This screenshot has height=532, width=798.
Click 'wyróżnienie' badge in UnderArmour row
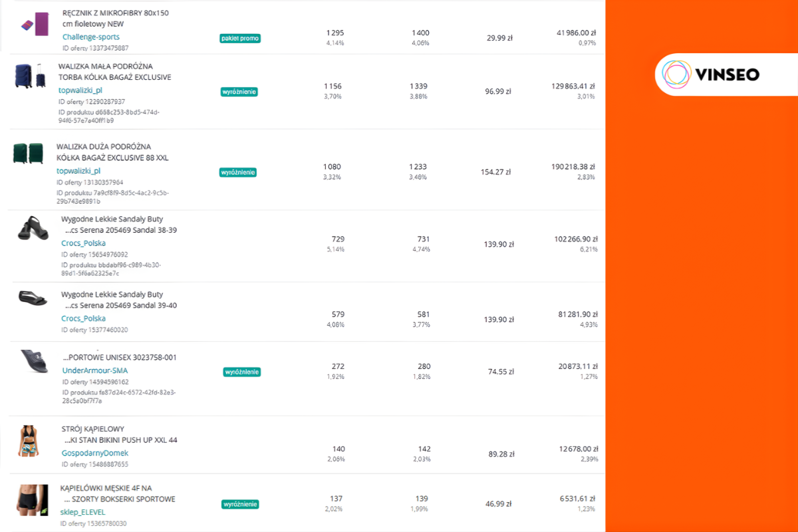(241, 372)
